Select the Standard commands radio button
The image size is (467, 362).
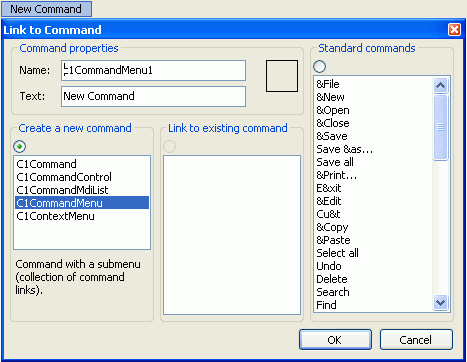click(x=319, y=66)
